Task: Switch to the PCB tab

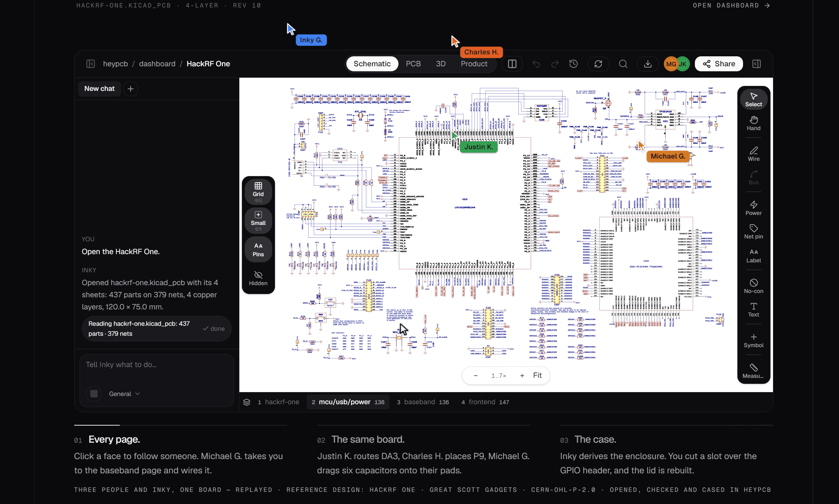Action: coord(413,64)
